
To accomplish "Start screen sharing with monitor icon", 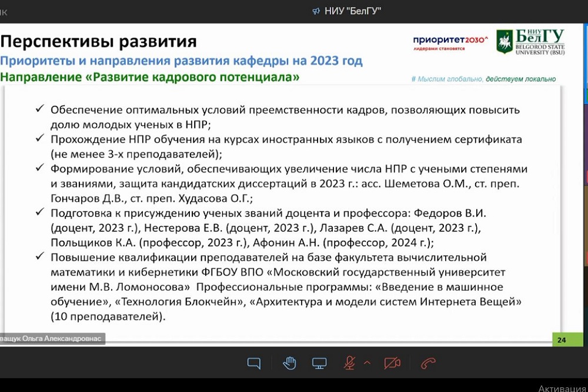I will point(319,363).
